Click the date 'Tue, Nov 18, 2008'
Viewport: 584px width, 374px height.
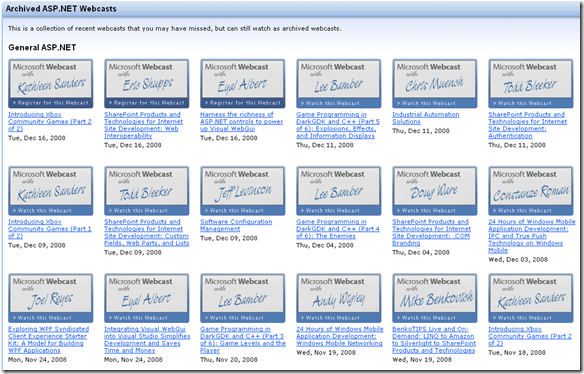(x=517, y=352)
